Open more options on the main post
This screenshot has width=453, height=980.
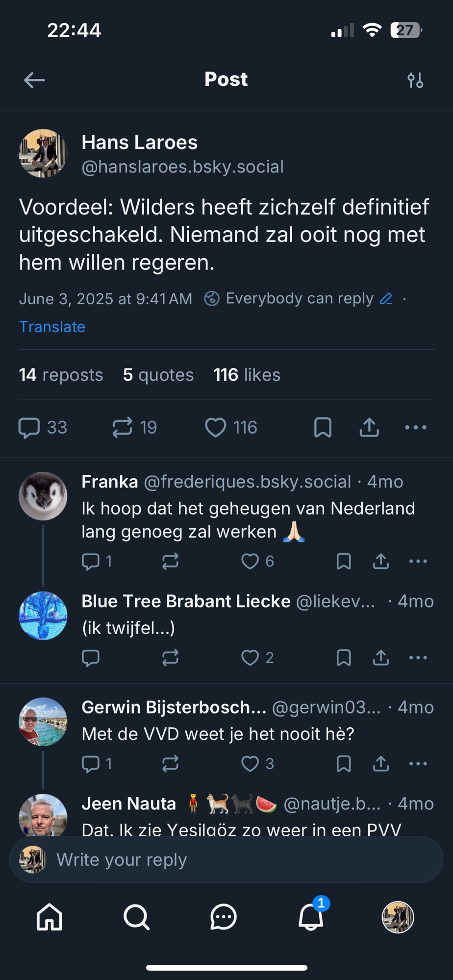click(x=416, y=427)
